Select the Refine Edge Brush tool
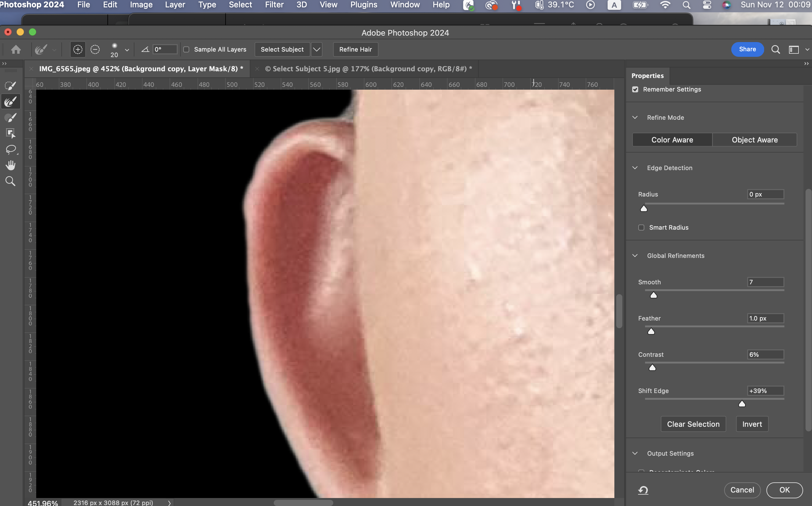The height and width of the screenshot is (506, 812). [x=10, y=102]
